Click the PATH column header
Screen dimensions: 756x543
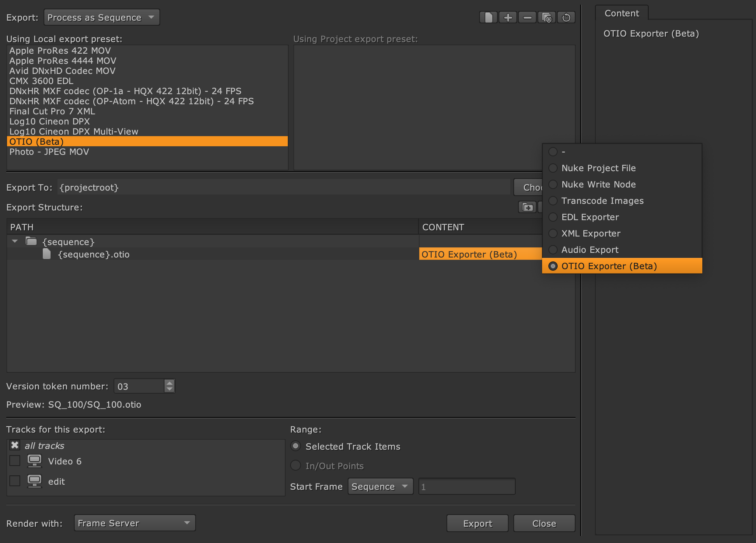point(212,227)
